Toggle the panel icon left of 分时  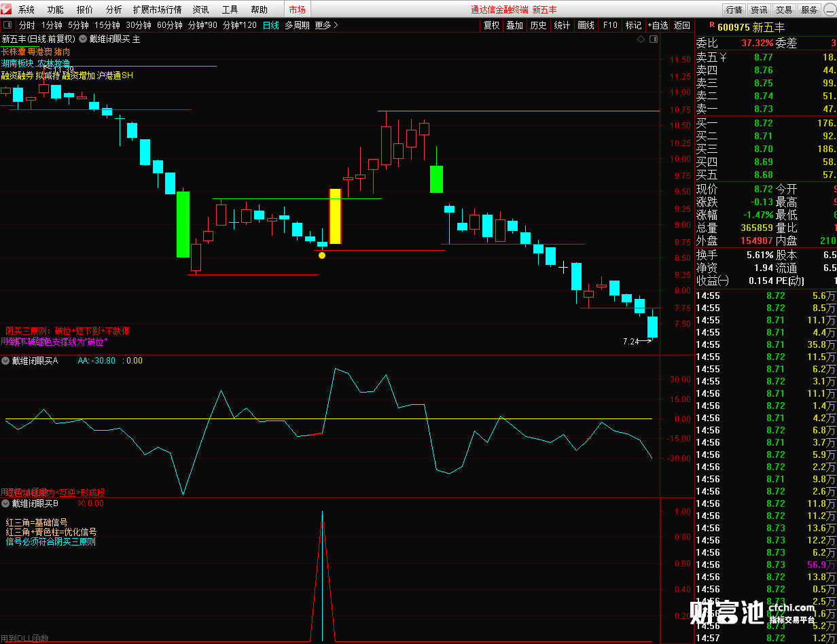(x=7, y=25)
